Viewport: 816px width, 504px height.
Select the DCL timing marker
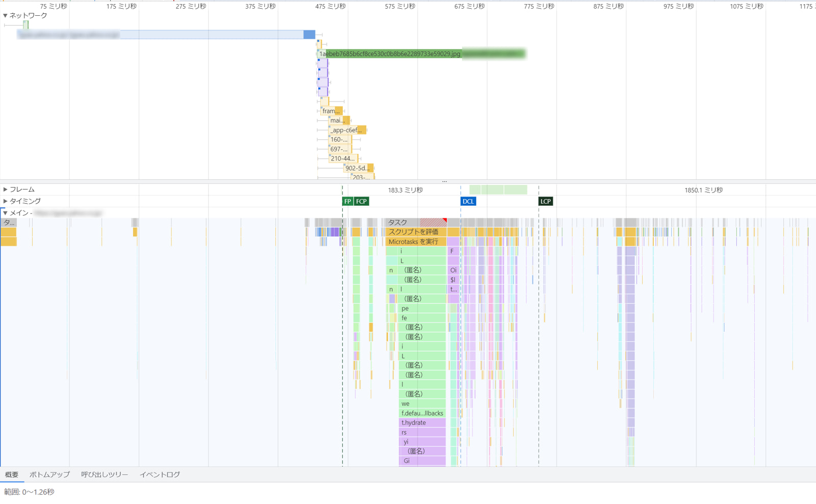tap(468, 201)
